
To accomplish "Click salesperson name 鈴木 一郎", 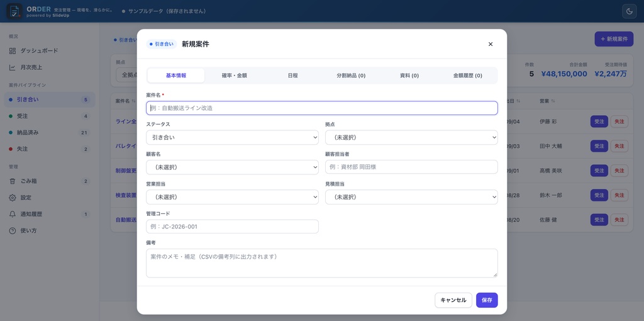I will (x=551, y=195).
